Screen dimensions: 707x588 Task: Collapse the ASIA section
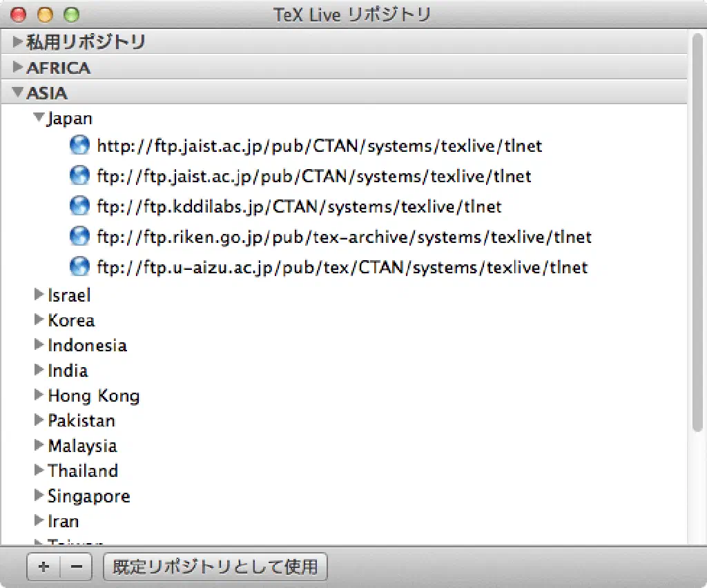click(x=18, y=92)
